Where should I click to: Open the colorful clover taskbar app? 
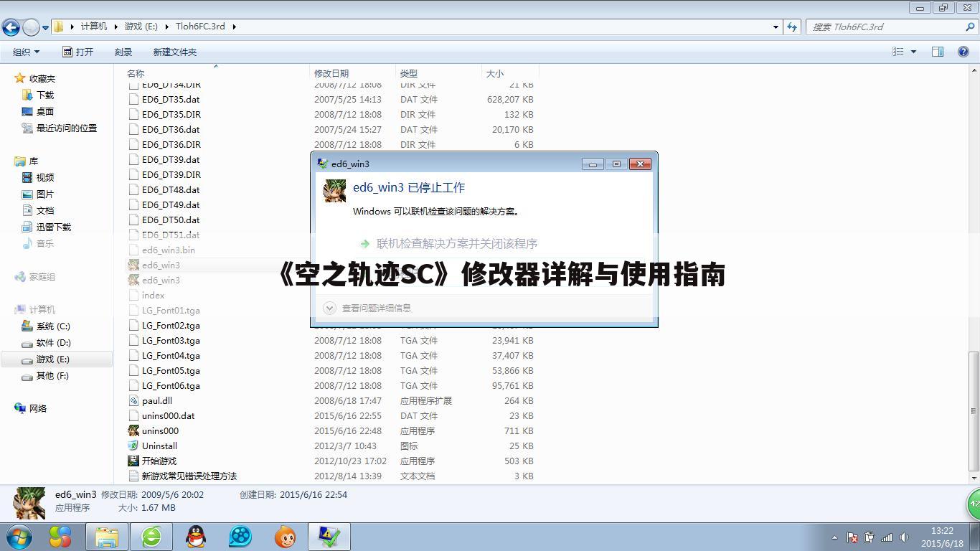click(x=60, y=536)
